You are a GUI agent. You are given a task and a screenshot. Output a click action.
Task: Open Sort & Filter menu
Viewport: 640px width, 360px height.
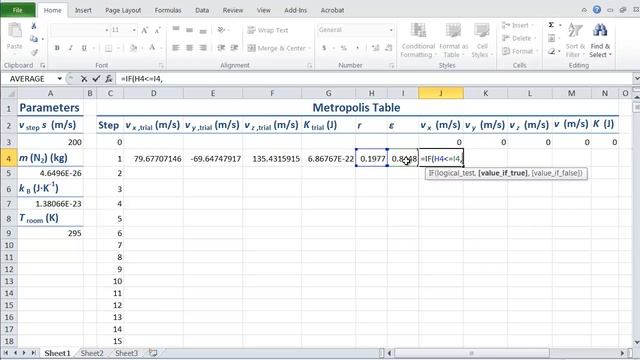(576, 40)
